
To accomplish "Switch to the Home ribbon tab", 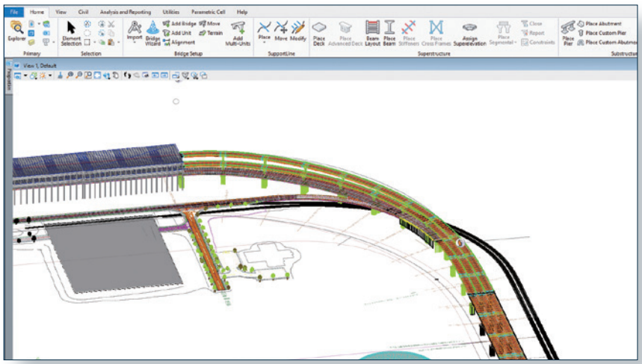I will [x=37, y=12].
